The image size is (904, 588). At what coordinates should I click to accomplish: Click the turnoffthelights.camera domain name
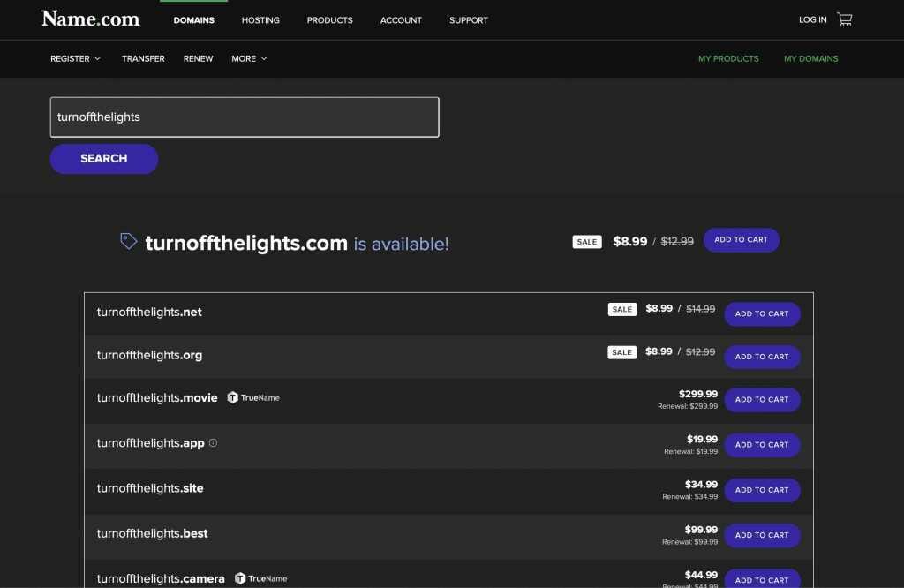click(x=161, y=578)
